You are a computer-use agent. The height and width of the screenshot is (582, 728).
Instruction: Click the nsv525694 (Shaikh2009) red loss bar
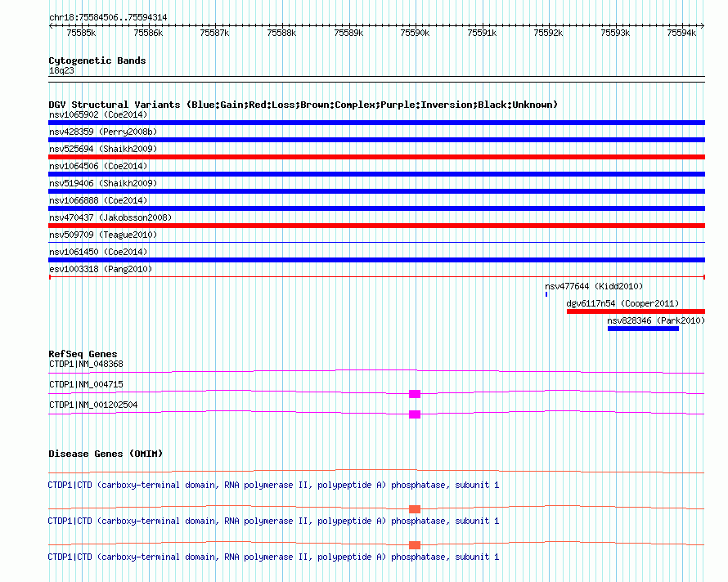click(x=376, y=157)
